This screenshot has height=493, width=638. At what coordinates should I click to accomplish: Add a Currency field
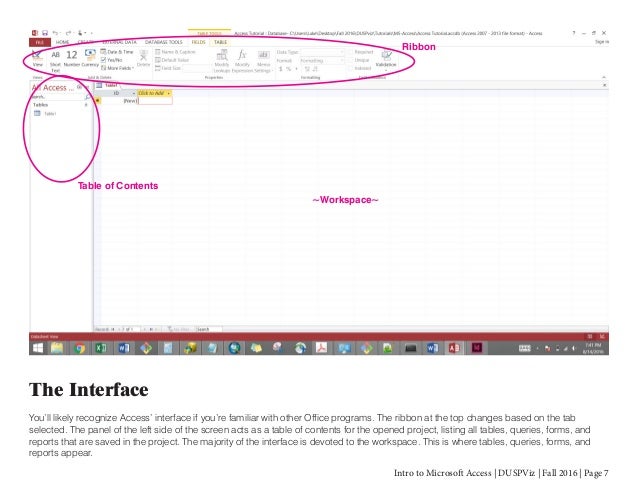[x=90, y=59]
